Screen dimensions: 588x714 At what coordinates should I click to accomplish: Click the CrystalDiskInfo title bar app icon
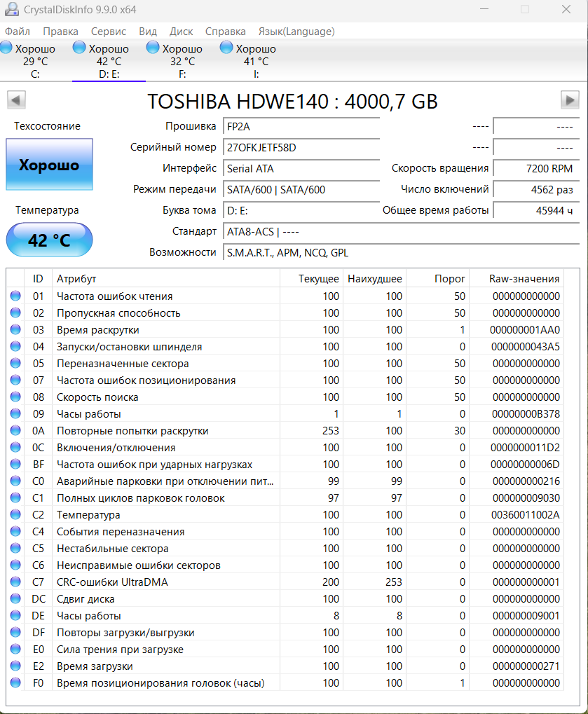click(11, 9)
